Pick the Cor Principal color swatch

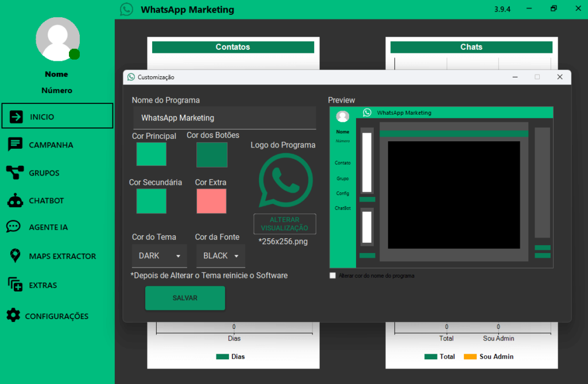[151, 154]
